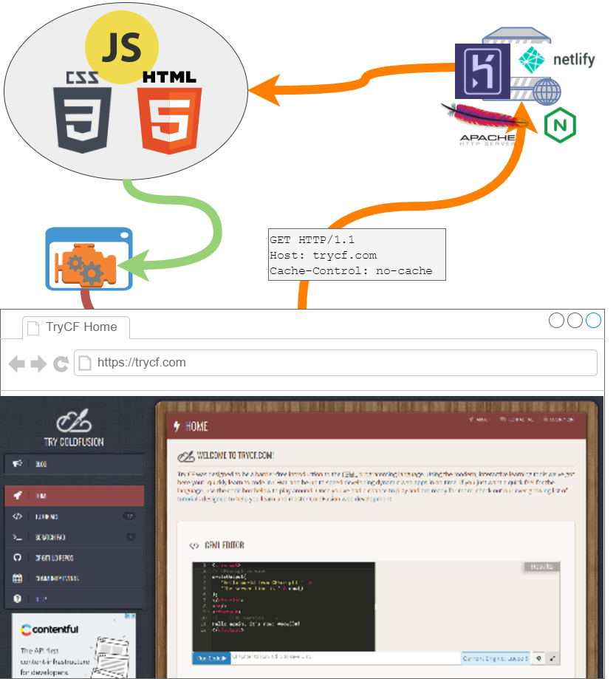
Task: Click the Contentful advertisement banner
Action: pos(74,645)
